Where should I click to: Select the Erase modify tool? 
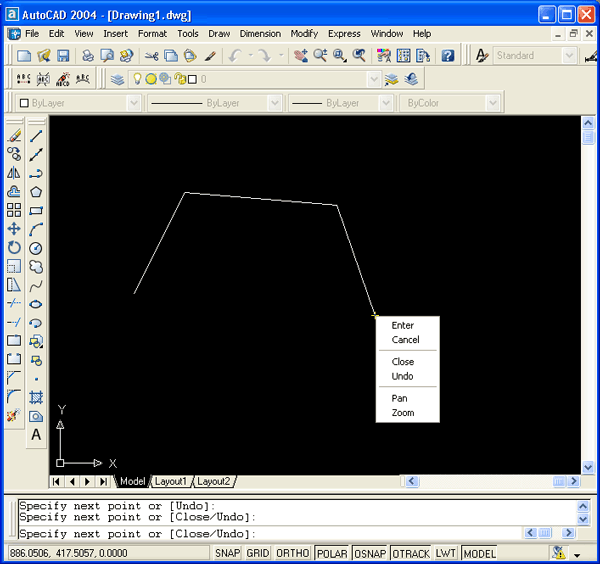14,136
